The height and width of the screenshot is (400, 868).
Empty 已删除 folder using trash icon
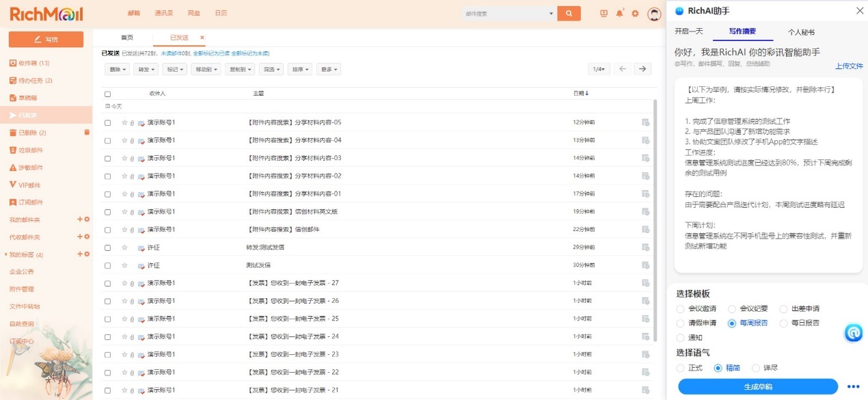(87, 132)
